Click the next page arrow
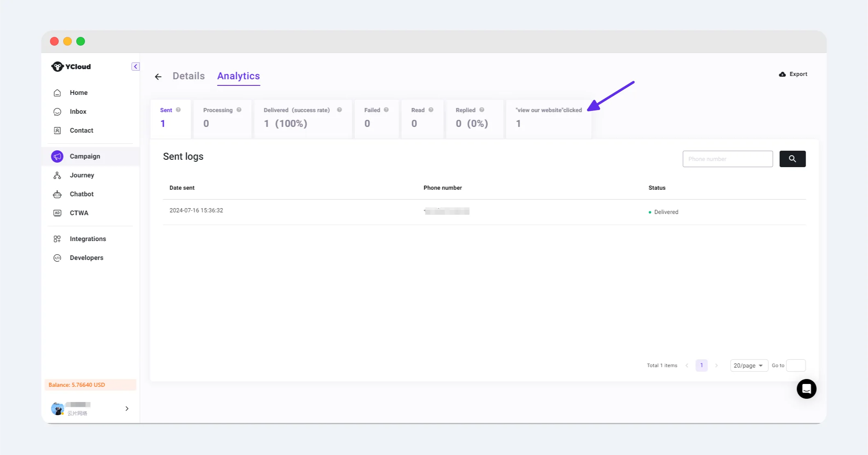Image resolution: width=868 pixels, height=455 pixels. pos(716,365)
